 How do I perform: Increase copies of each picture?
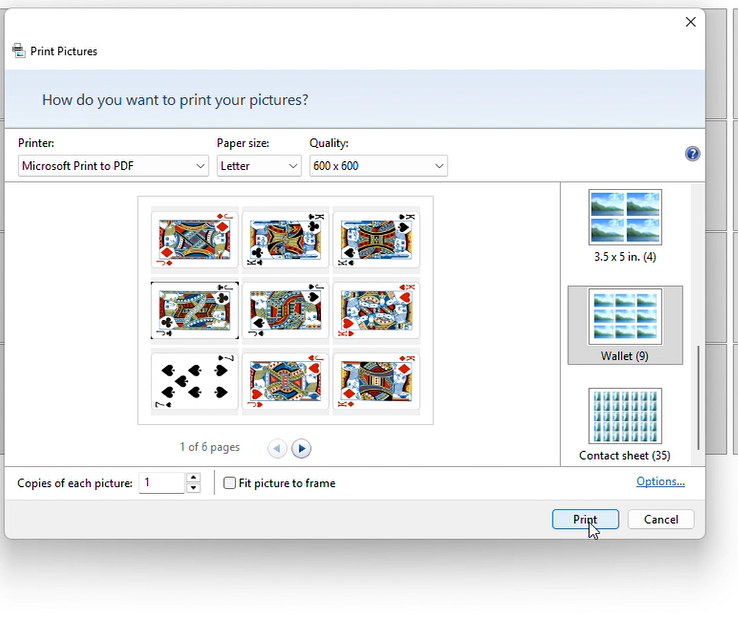(193, 477)
